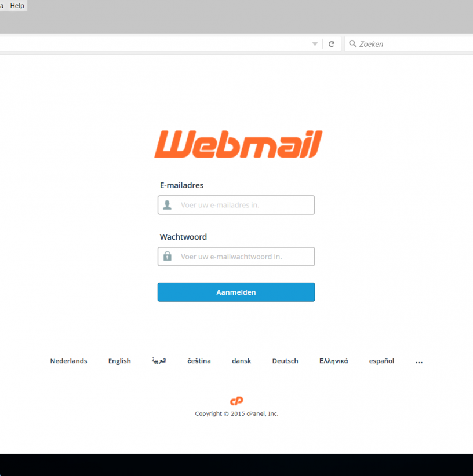This screenshot has height=476, width=473.
Task: Choose dansk as the language
Action: [242, 361]
